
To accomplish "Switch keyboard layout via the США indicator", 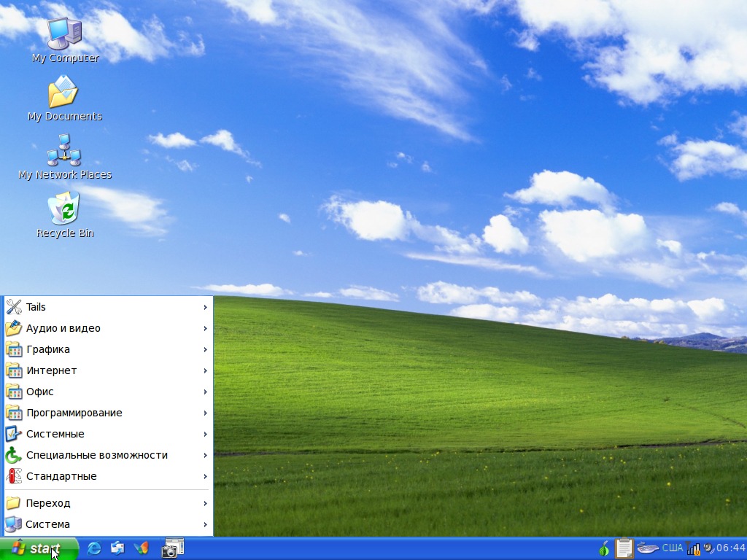I will click(672, 548).
